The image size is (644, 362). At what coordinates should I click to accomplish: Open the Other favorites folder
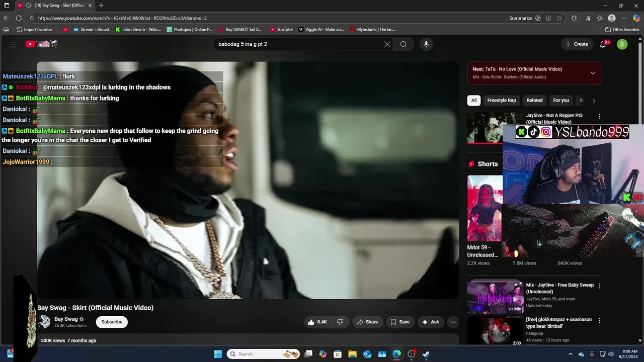(x=622, y=30)
